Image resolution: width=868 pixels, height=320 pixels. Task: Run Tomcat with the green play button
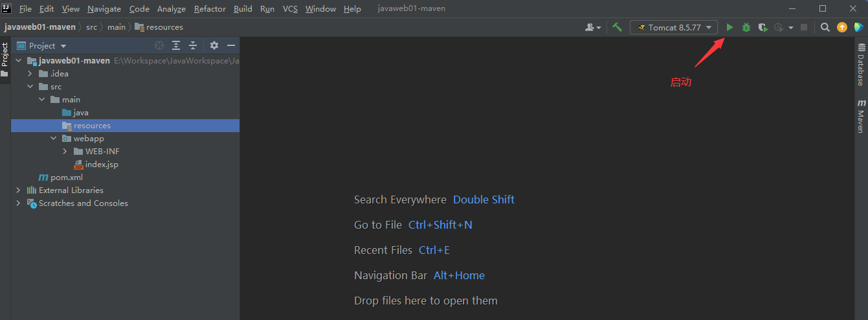tap(729, 27)
